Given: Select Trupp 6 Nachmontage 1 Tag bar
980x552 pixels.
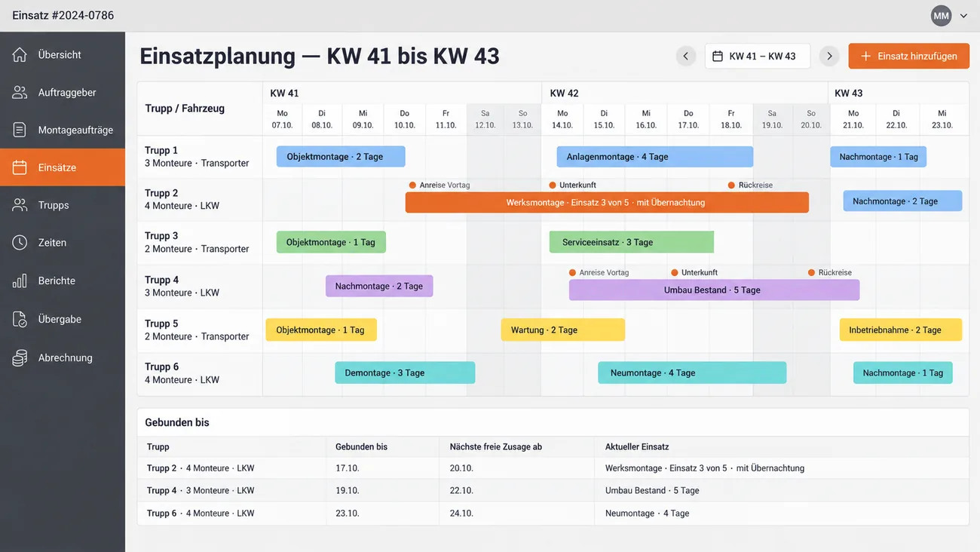Looking at the screenshot, I should tap(902, 373).
